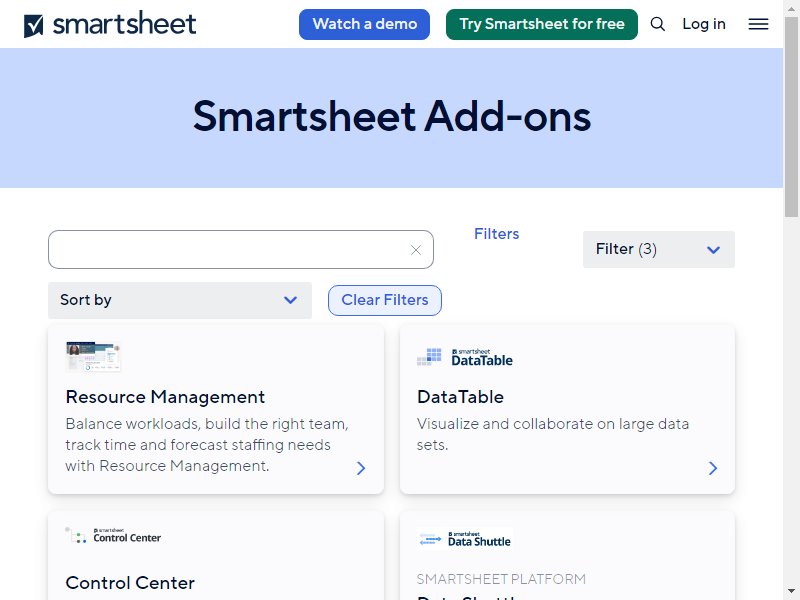
Task: Expand the Sort by dropdown
Action: [180, 300]
